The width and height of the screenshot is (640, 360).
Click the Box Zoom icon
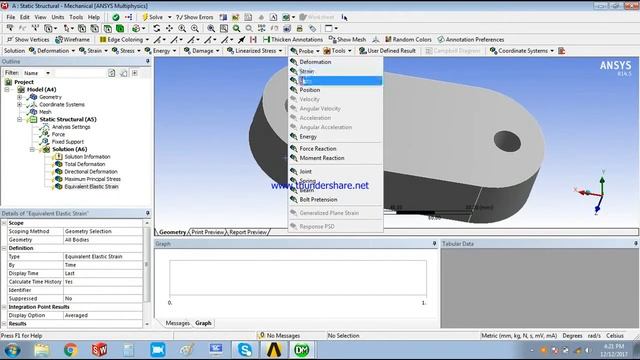pyautogui.click(x=224, y=28)
